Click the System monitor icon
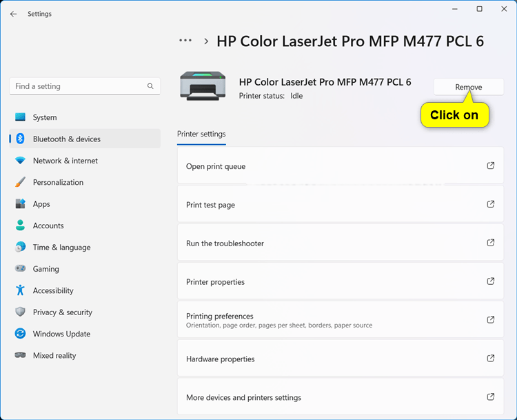The width and height of the screenshot is (517, 420). coord(20,117)
